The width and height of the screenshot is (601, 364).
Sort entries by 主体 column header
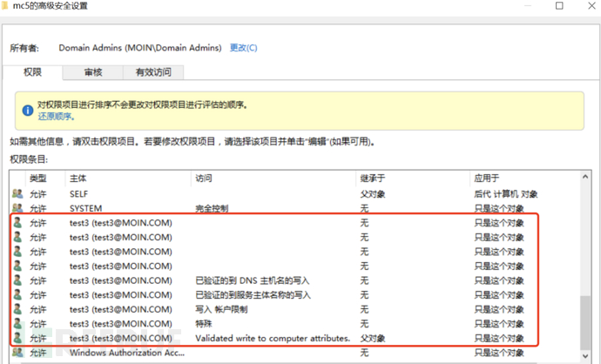[x=78, y=178]
